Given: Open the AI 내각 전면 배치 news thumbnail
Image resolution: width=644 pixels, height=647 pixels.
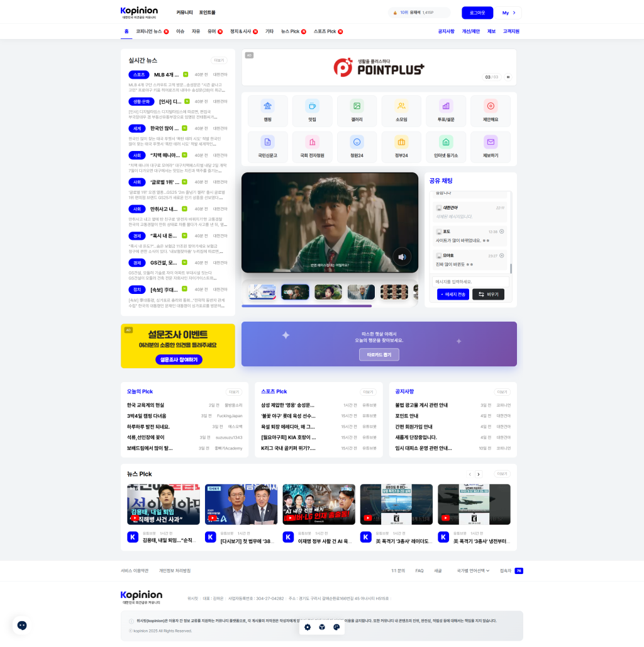Looking at the screenshot, I should [319, 504].
